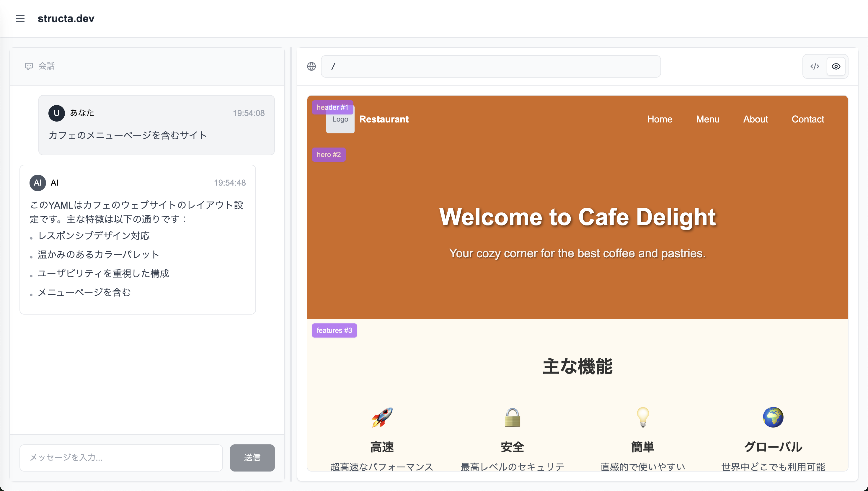This screenshot has width=868, height=491.
Task: Click the globe earth feature icon
Action: pos(773,417)
